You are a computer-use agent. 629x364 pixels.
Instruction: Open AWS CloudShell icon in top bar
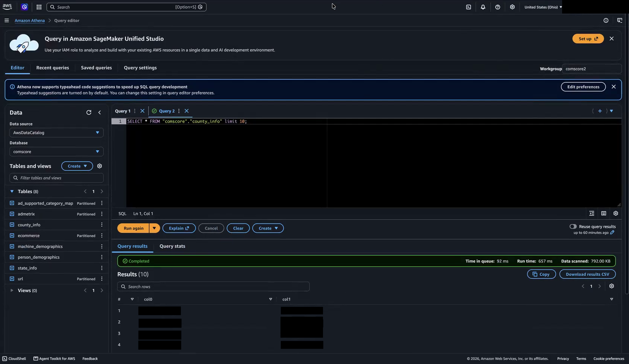(468, 7)
